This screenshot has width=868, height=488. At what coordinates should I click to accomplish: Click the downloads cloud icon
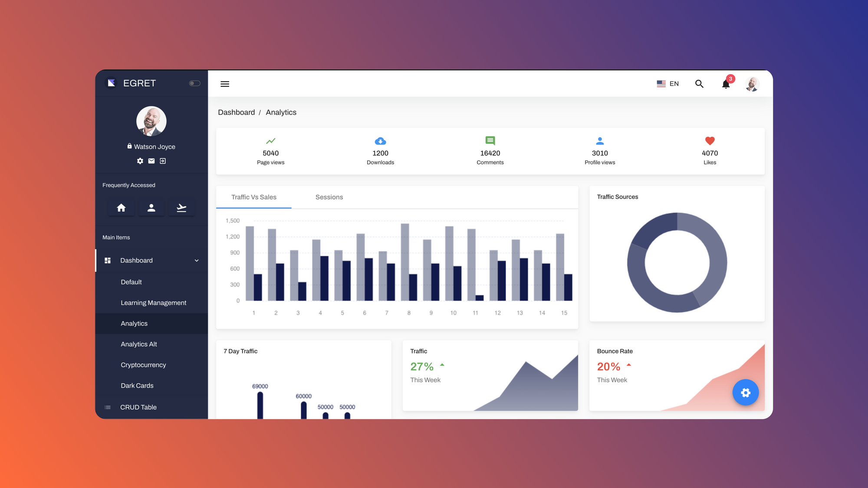pyautogui.click(x=380, y=141)
